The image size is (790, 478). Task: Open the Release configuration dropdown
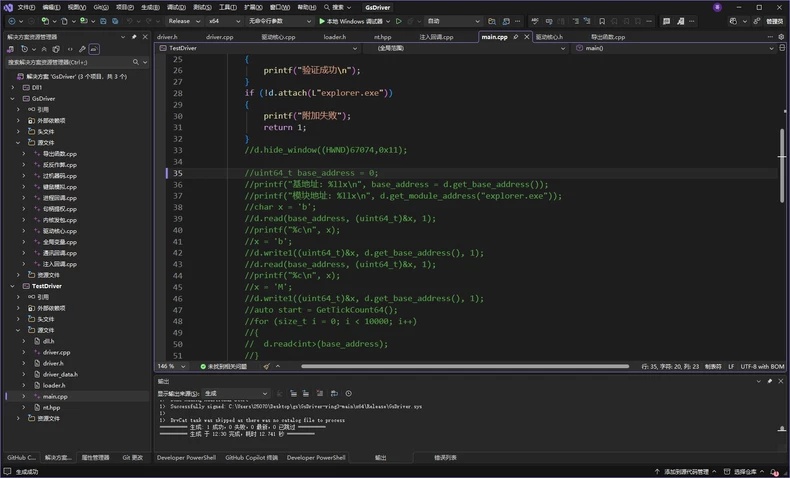(x=184, y=21)
